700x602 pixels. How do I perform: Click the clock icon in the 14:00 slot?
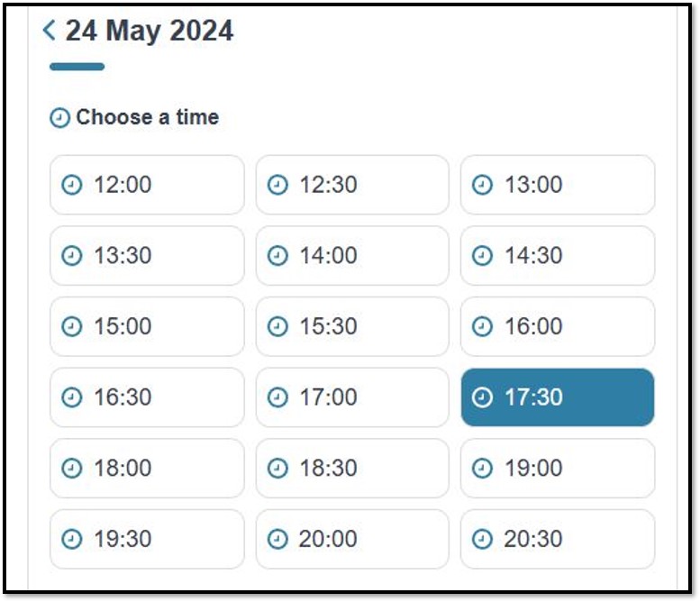tap(277, 256)
